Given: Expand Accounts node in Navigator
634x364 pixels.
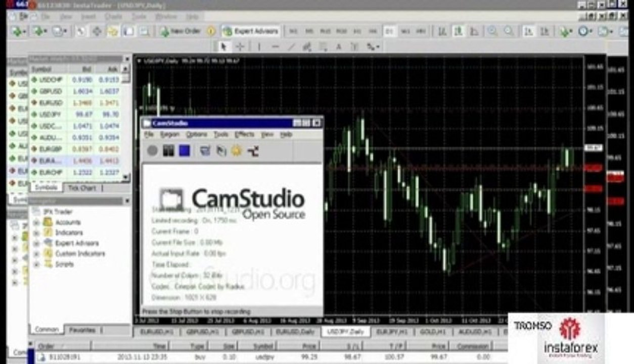Looking at the screenshot, I should coord(36,222).
